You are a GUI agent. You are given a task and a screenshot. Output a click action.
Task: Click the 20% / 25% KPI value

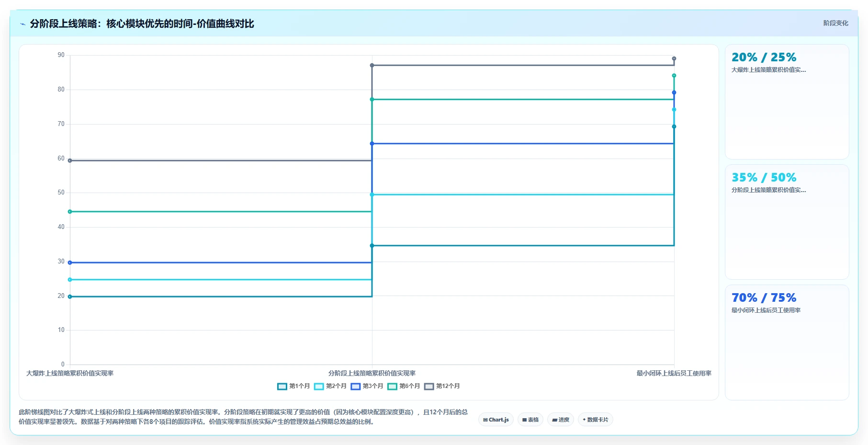(x=764, y=57)
